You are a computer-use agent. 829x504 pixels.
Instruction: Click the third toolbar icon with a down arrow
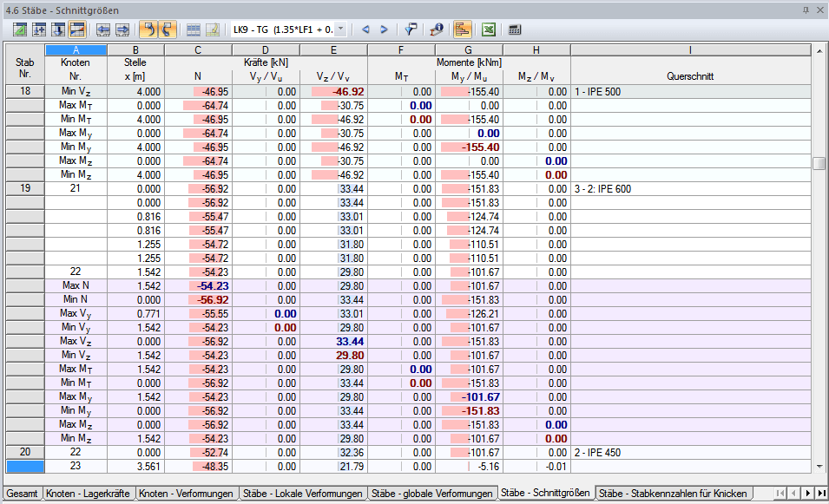57,29
